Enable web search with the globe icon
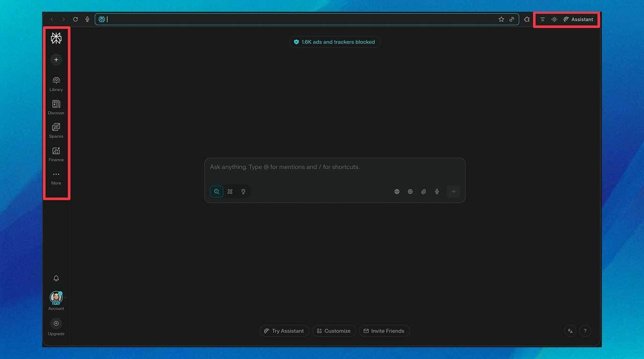The height and width of the screenshot is (359, 644). pyautogui.click(x=396, y=191)
